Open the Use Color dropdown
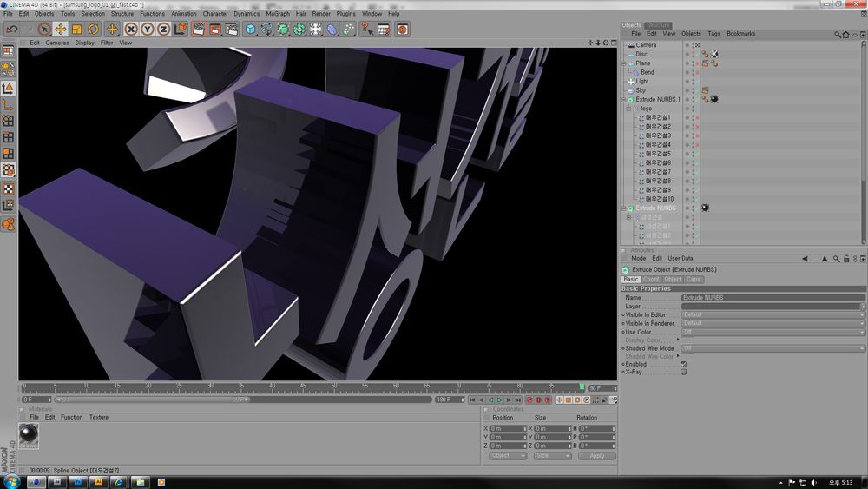868x489 pixels. tap(773, 332)
